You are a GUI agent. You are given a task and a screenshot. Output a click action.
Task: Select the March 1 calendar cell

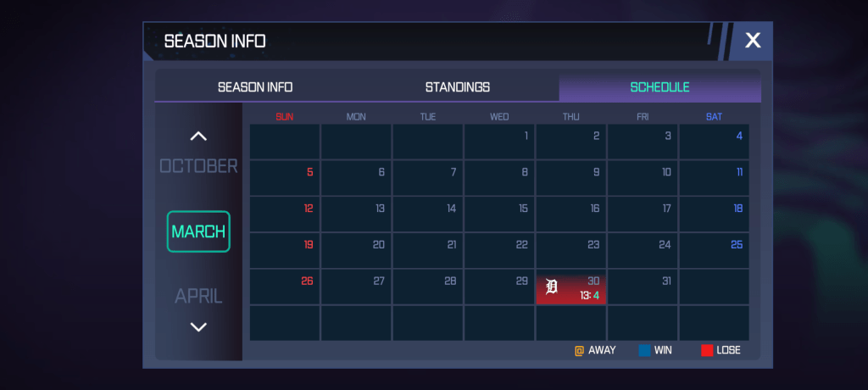coord(499,142)
